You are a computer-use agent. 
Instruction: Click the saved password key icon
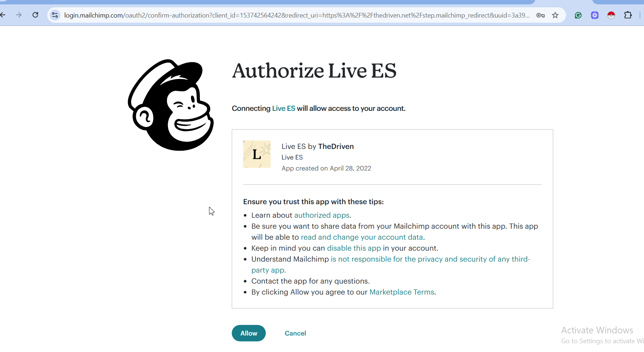(x=540, y=15)
